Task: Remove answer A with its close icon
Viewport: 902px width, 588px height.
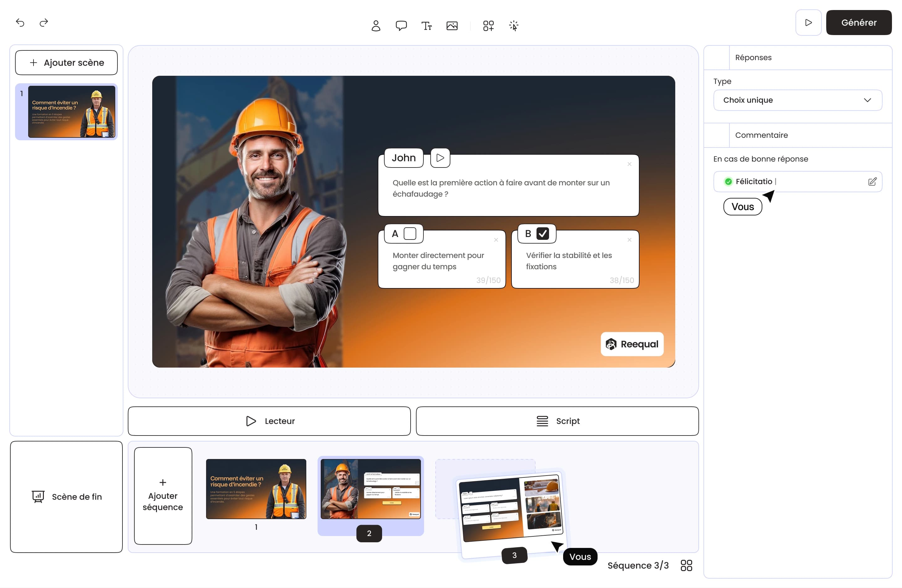Action: (496, 240)
